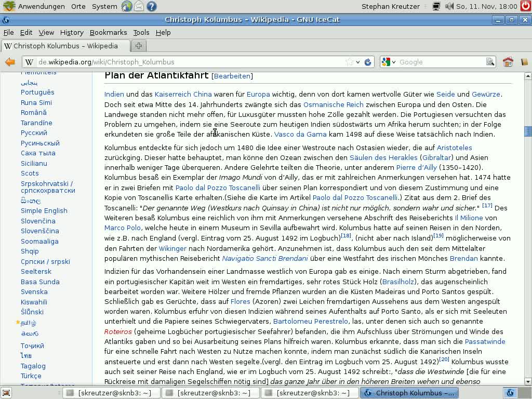Switch to the Christoph Kolumbus taskbar button
The image size is (532, 399).
(x=409, y=393)
